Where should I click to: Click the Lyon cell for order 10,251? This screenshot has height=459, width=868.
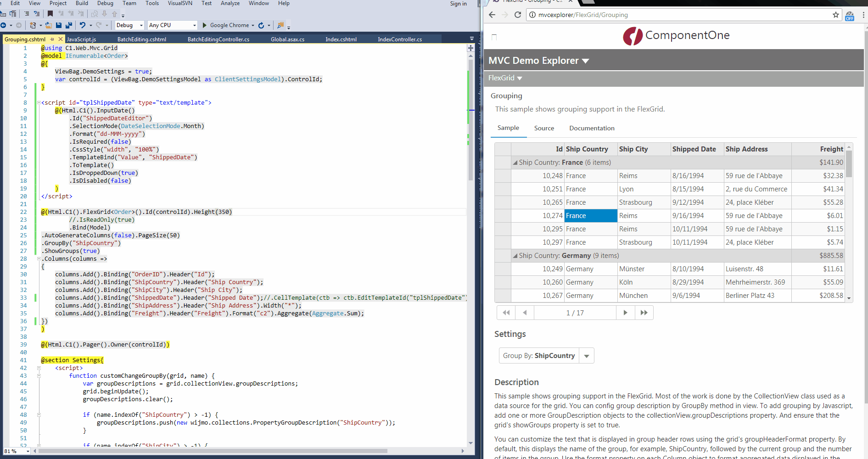click(x=644, y=189)
